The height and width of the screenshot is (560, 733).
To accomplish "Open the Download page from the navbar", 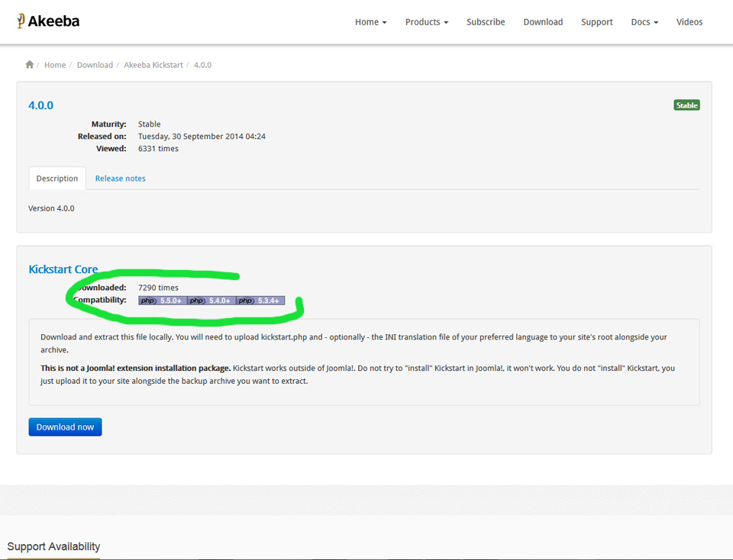I will pos(543,22).
